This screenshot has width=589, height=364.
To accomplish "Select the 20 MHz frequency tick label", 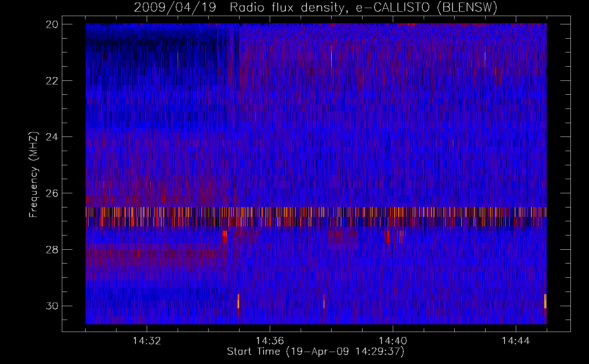I will (x=52, y=24).
